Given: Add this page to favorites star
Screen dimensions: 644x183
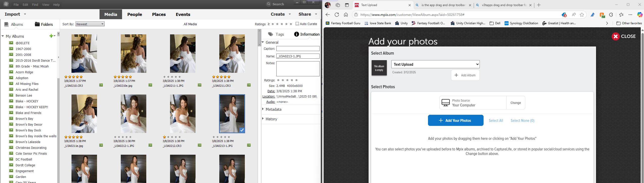Looking at the screenshot, I should tap(582, 15).
